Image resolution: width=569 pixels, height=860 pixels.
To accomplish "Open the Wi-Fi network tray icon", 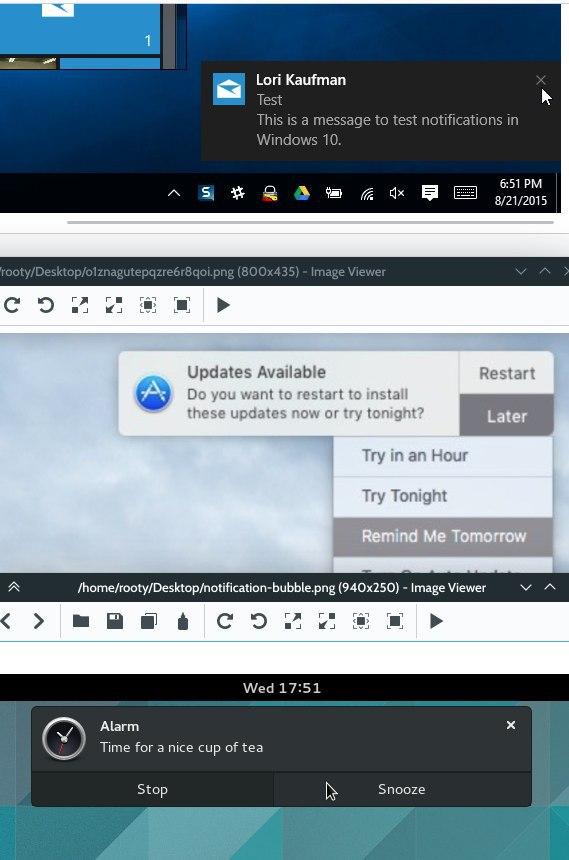I will click(x=367, y=194).
